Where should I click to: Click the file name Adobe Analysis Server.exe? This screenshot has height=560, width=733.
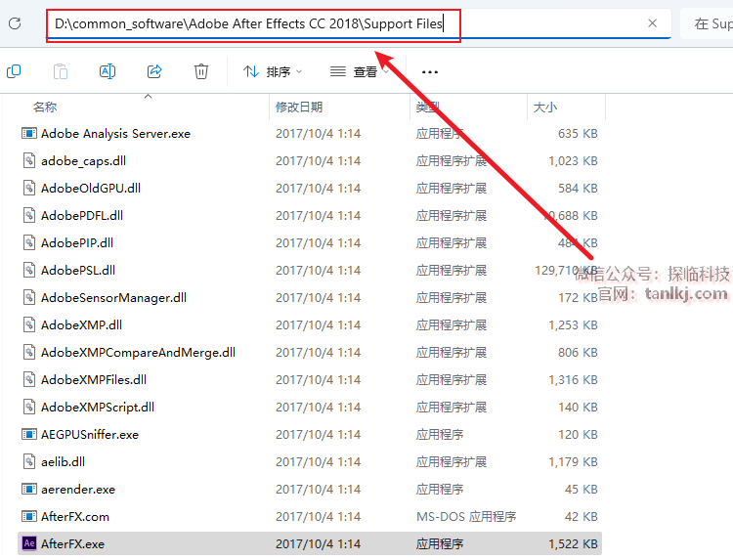[115, 134]
